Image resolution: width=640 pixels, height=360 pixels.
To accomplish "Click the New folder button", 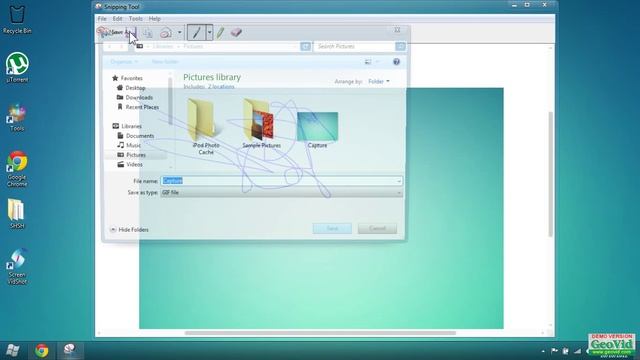I will click(165, 62).
